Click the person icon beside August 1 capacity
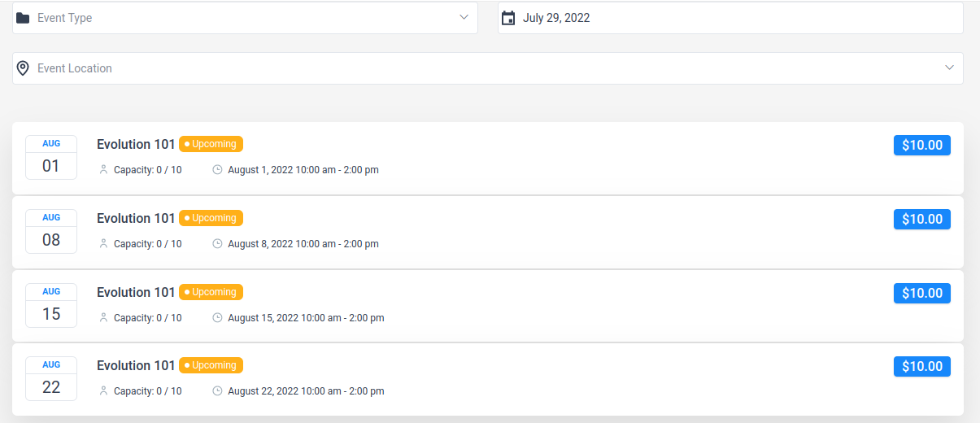The width and height of the screenshot is (980, 423). (x=103, y=170)
